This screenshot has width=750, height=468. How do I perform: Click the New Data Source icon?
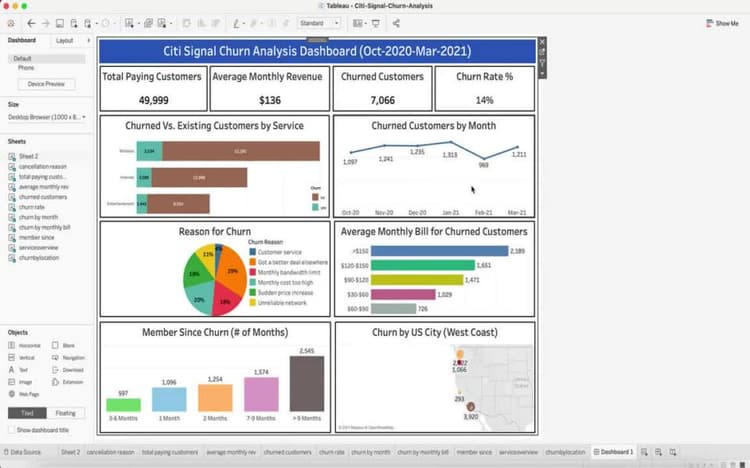[x=74, y=23]
